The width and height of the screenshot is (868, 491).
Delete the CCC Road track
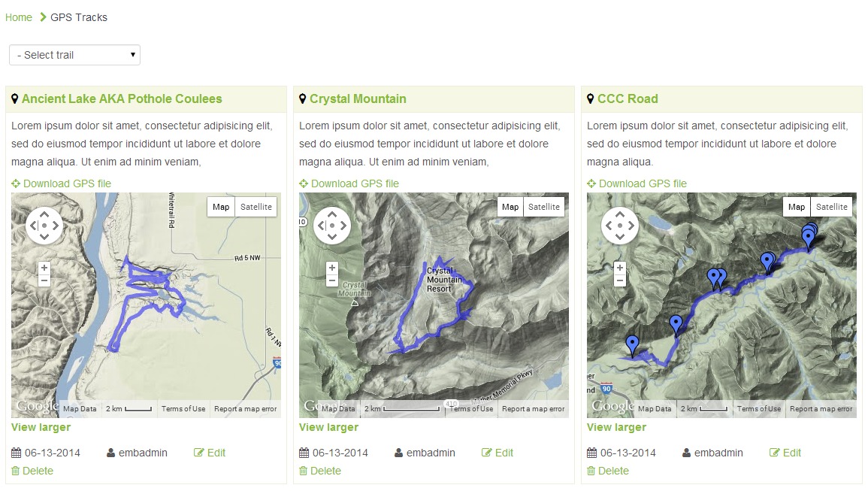tap(612, 471)
